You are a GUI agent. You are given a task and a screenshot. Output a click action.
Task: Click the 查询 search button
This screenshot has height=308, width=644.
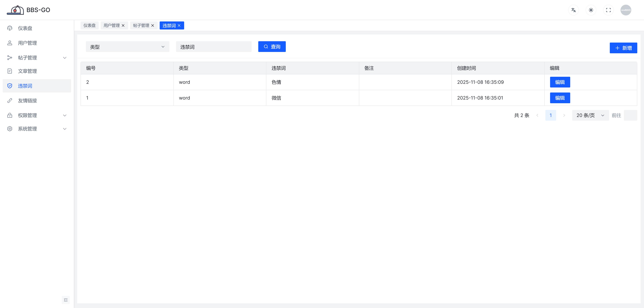click(x=272, y=47)
